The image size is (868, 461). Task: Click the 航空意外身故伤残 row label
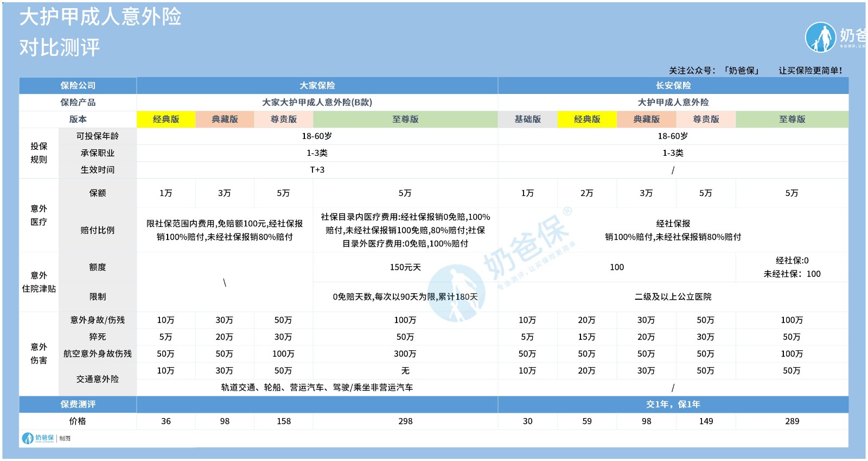click(98, 354)
